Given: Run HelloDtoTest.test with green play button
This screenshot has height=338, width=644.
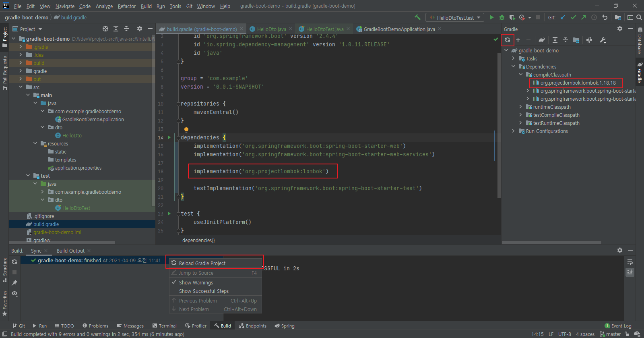Looking at the screenshot, I should (491, 17).
